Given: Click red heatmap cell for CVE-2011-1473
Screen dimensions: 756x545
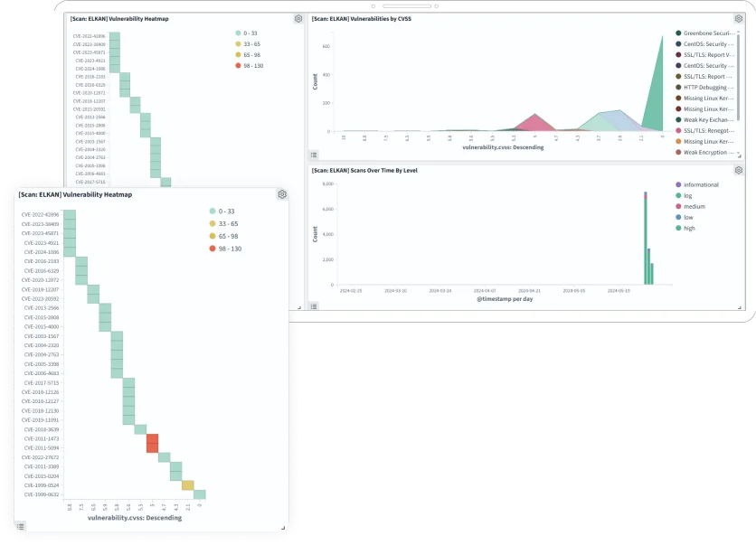Looking at the screenshot, I should point(152,438).
